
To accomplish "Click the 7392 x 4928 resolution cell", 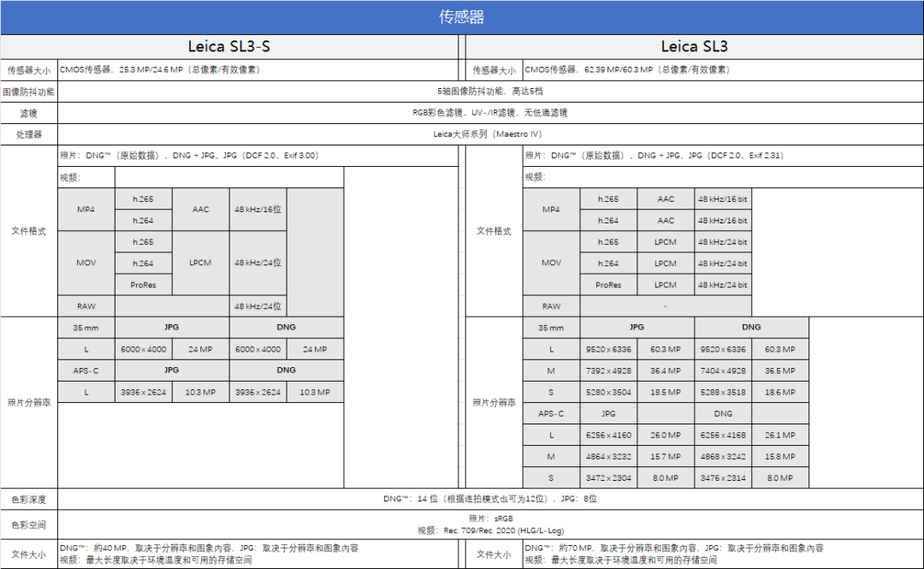I will (x=608, y=370).
